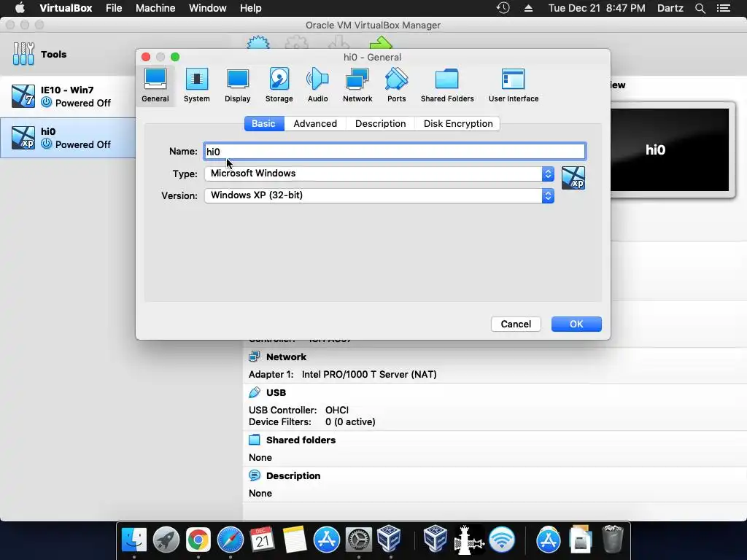Open the User Interface settings section
This screenshot has height=560, width=747.
514,85
